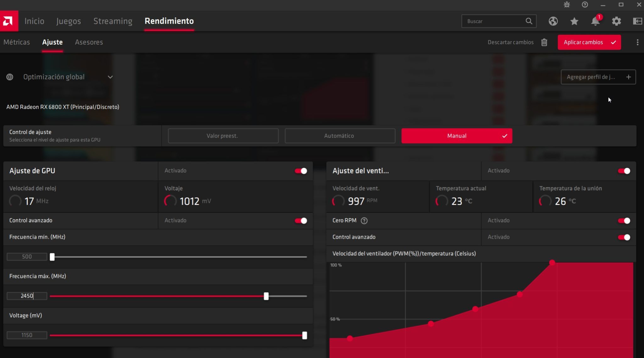Image resolution: width=644 pixels, height=358 pixels.
Task: Click Descartar cambios text
Action: pyautogui.click(x=511, y=42)
